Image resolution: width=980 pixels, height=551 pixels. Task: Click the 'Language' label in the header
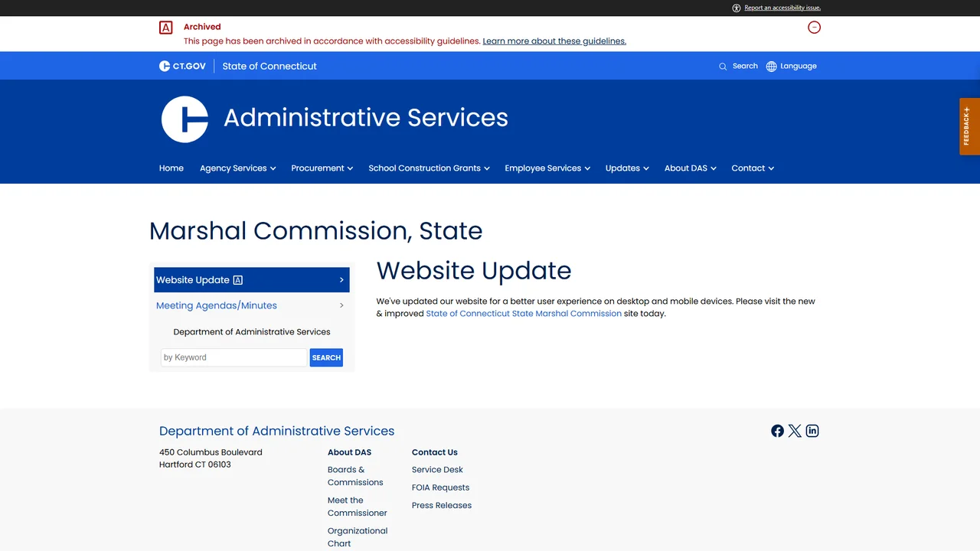(799, 66)
